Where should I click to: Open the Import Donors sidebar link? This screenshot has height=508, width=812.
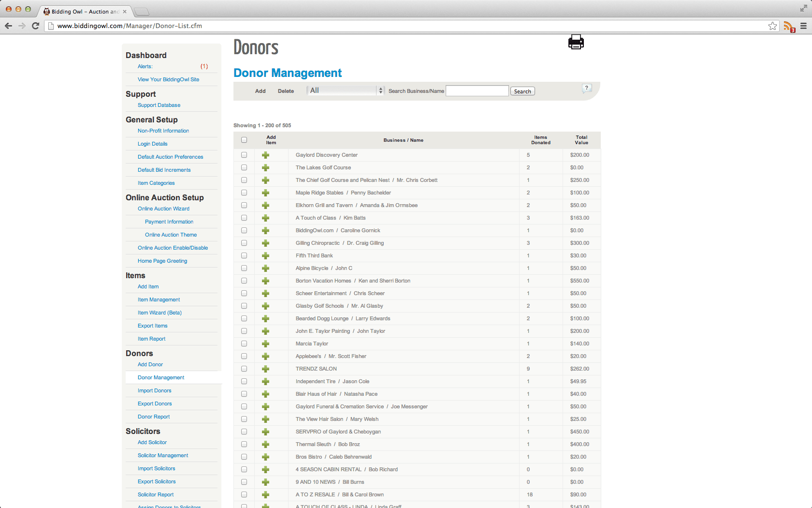(x=154, y=390)
